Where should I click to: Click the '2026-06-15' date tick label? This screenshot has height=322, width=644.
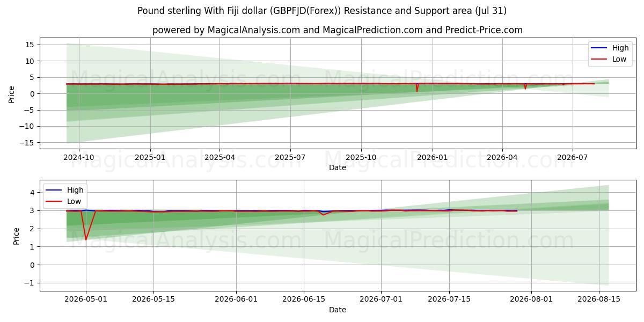(304, 299)
